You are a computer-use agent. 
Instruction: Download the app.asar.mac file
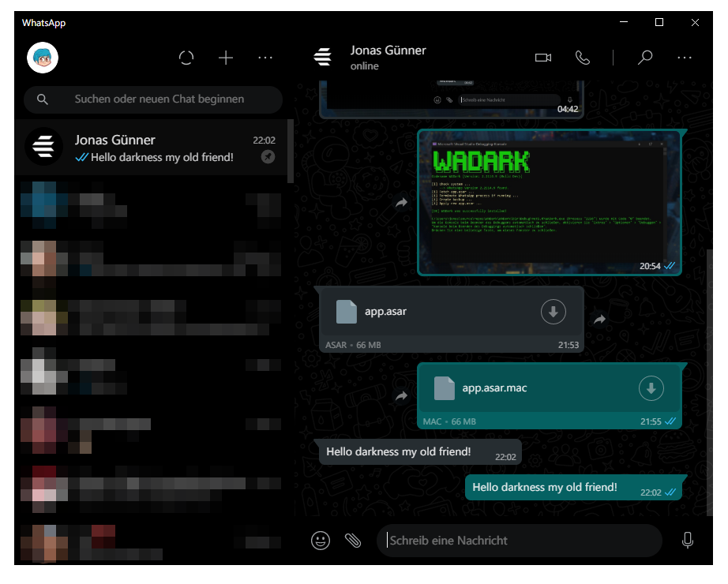click(x=651, y=387)
